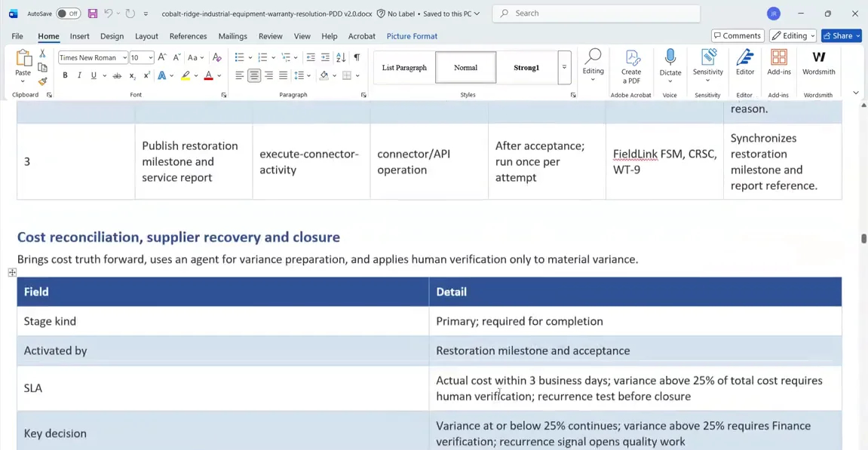This screenshot has width=868, height=450.
Task: Toggle bold formatting
Action: (x=65, y=75)
